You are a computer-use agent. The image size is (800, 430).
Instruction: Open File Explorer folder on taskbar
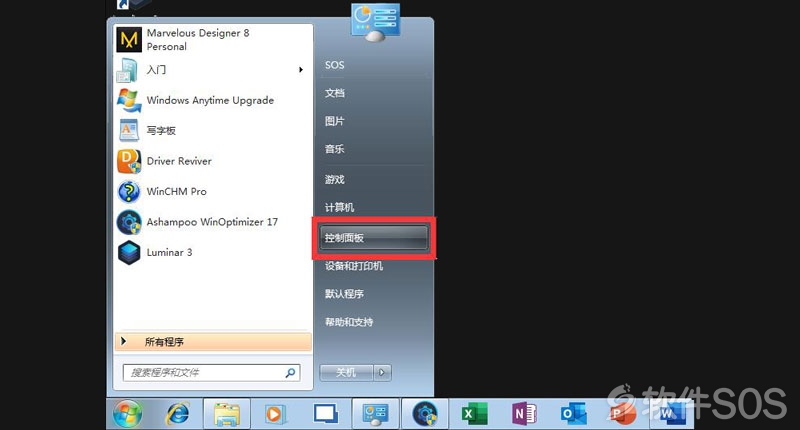coord(227,414)
